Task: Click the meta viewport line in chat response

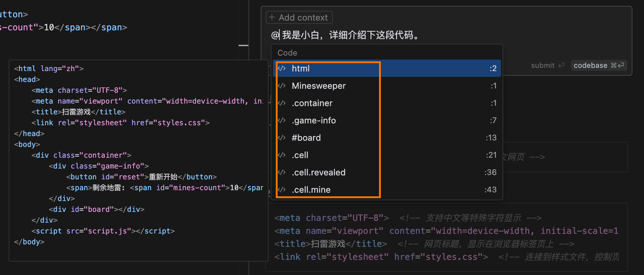Action: click(x=446, y=231)
